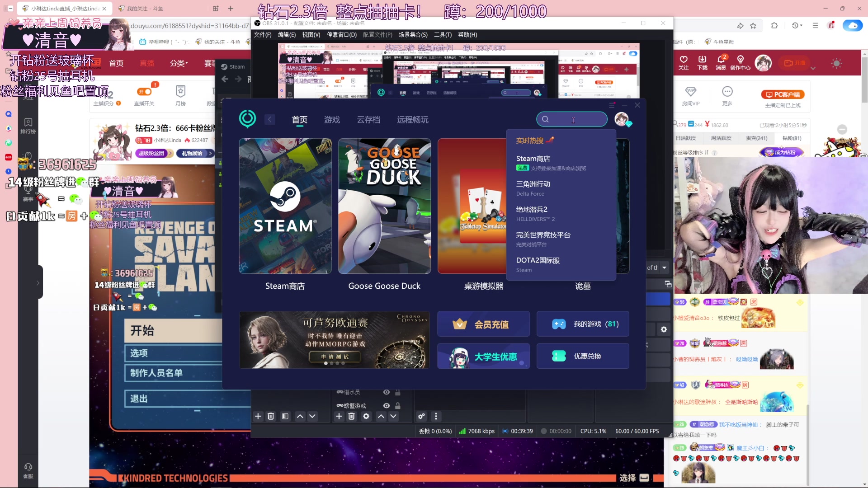Open 我的游戏 (81) button

pyautogui.click(x=583, y=324)
